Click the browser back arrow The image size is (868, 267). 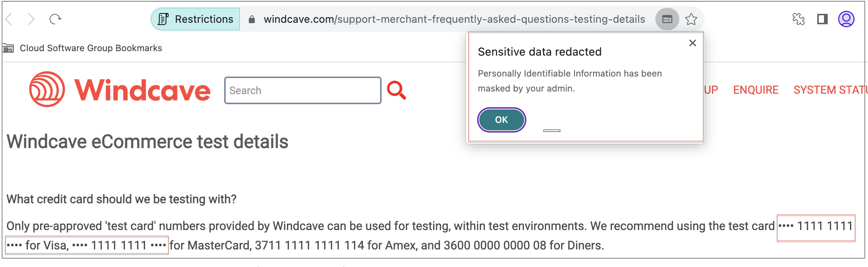click(x=10, y=19)
